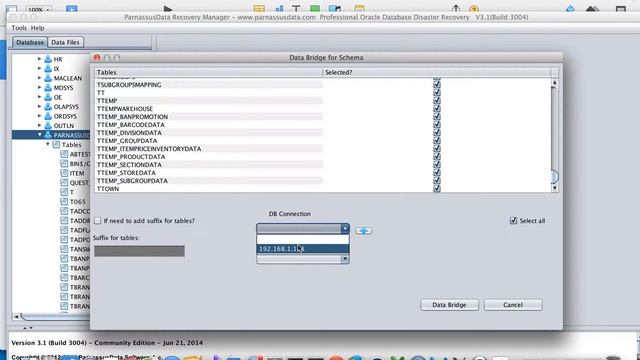Select the TTEMP_DIVISIONDATA table row

click(209, 133)
